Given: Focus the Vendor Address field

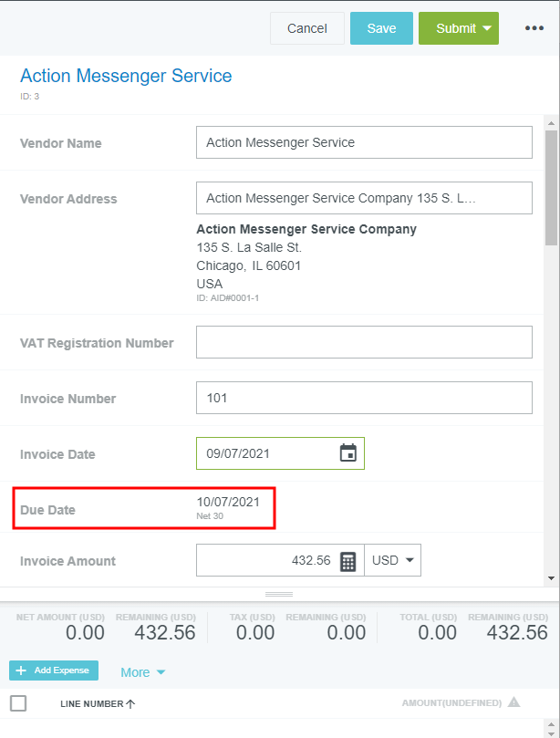Looking at the screenshot, I should [364, 198].
